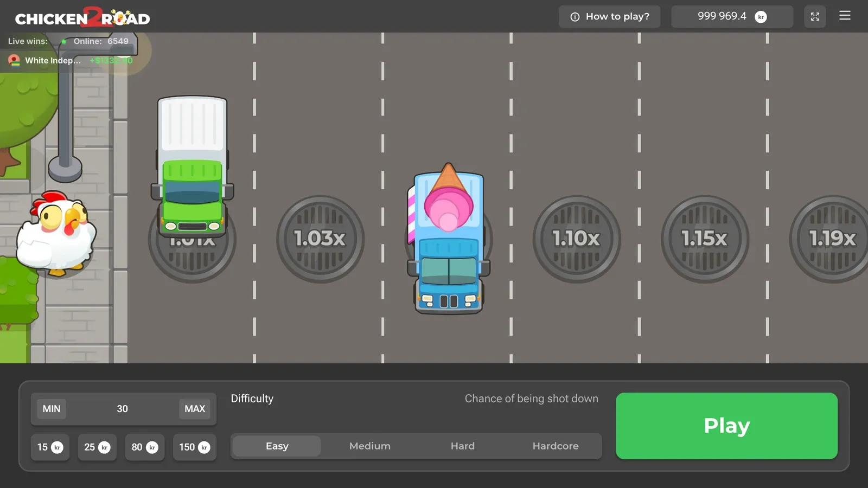Choose the 80 kr quick bet
The height and width of the screenshot is (488, 868).
point(144,447)
